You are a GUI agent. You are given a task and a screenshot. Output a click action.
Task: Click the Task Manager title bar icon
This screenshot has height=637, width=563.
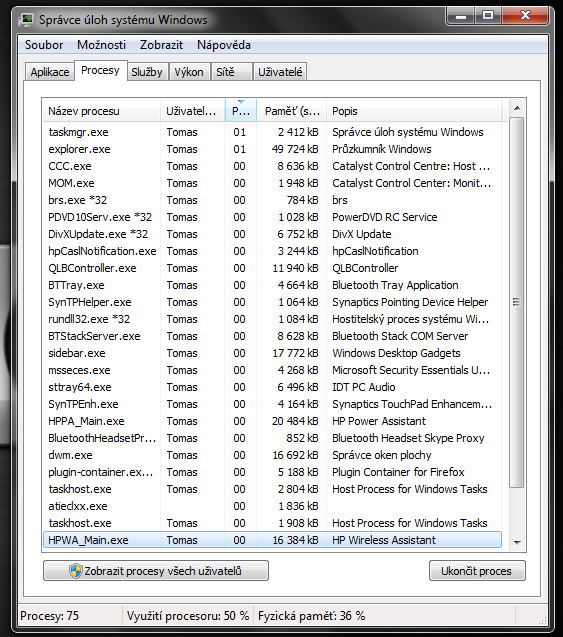pos(26,20)
